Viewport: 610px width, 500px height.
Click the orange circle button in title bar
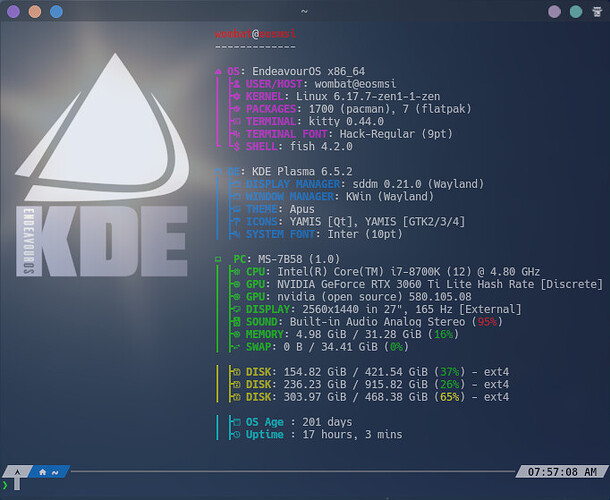[34, 12]
